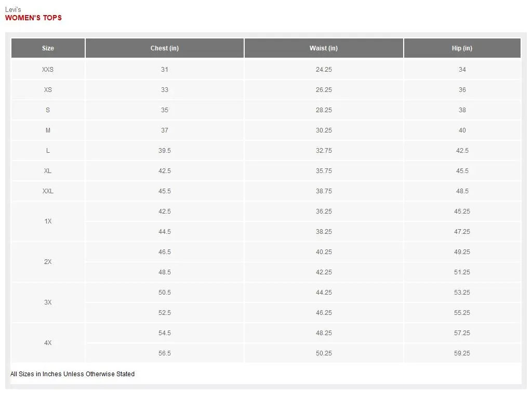The height and width of the screenshot is (397, 532).
Task: Select the 4X size cell
Action: click(x=48, y=343)
